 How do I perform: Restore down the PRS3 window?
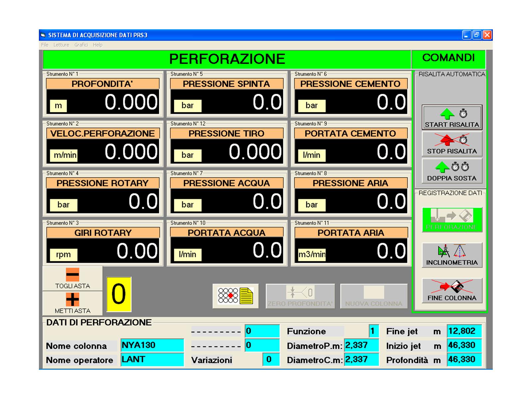477,35
